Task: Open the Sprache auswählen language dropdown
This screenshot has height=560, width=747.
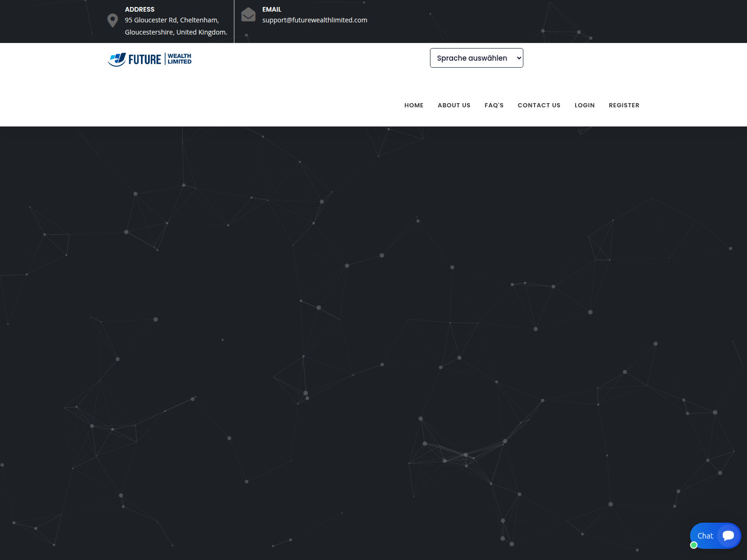Action: point(477,58)
